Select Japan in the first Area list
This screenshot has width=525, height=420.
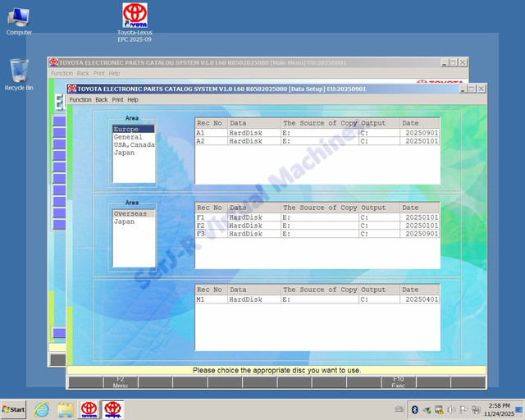point(134,153)
